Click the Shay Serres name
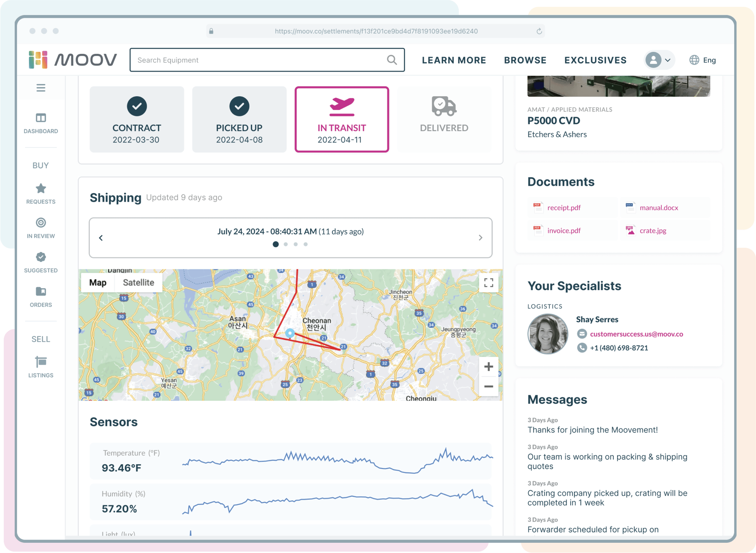Viewport: 756px width, 553px height. (597, 320)
